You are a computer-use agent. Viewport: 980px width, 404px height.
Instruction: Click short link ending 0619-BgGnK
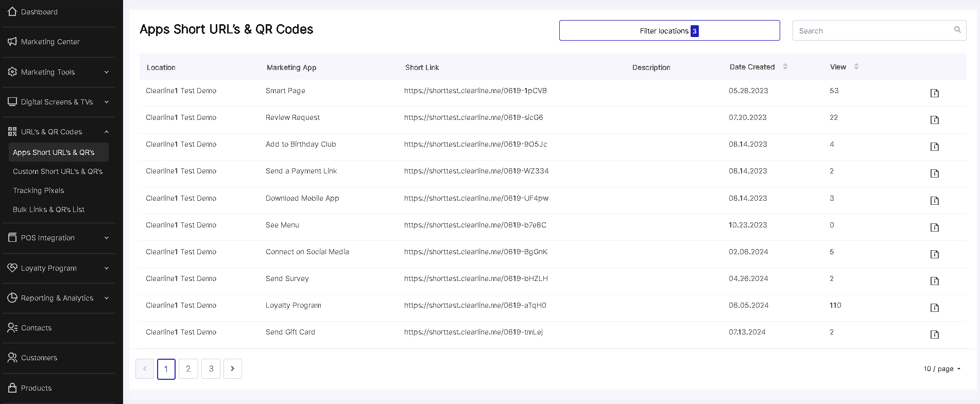[x=476, y=252]
